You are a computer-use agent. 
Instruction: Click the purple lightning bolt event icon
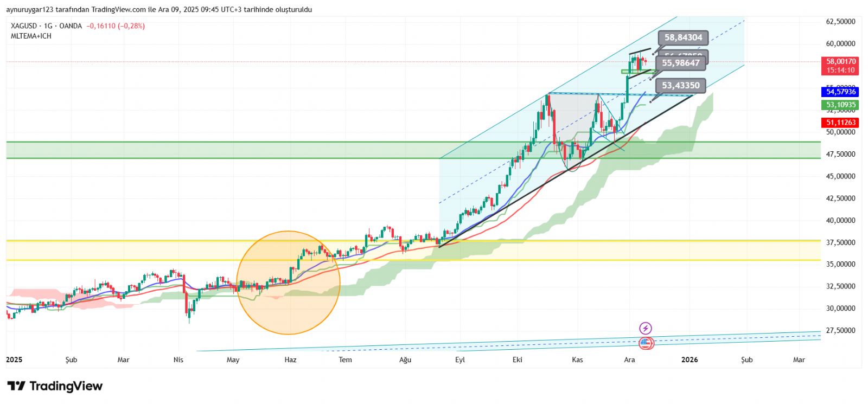(645, 328)
